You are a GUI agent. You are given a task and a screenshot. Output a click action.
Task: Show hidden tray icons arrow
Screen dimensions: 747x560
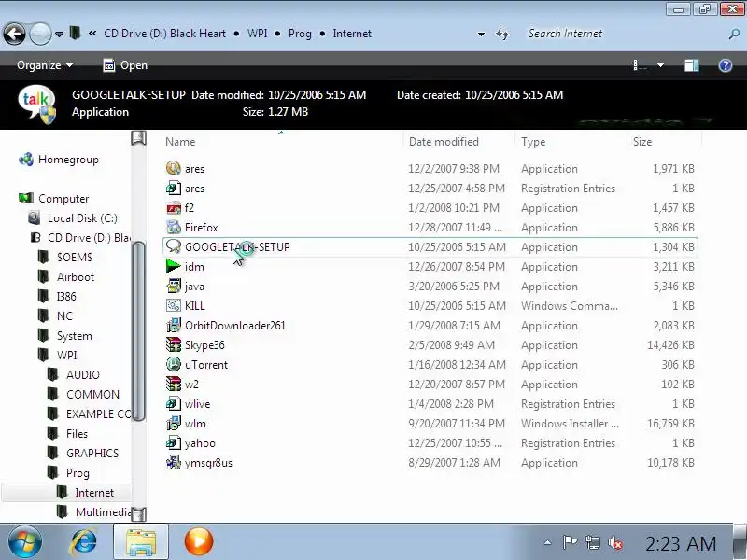[x=548, y=542]
